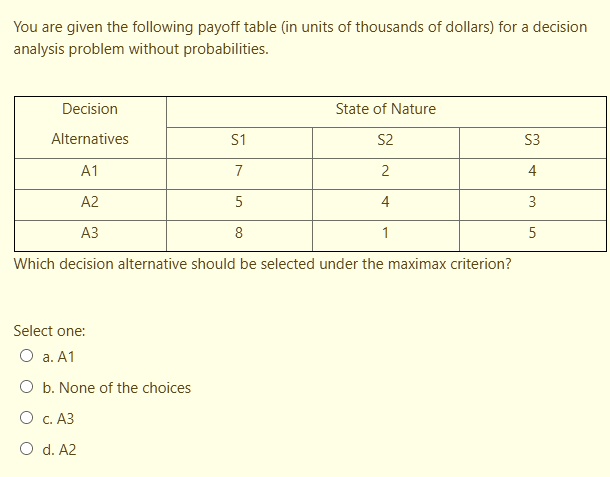Click the S1 column header
Screen dimensions: 610x477
click(238, 141)
